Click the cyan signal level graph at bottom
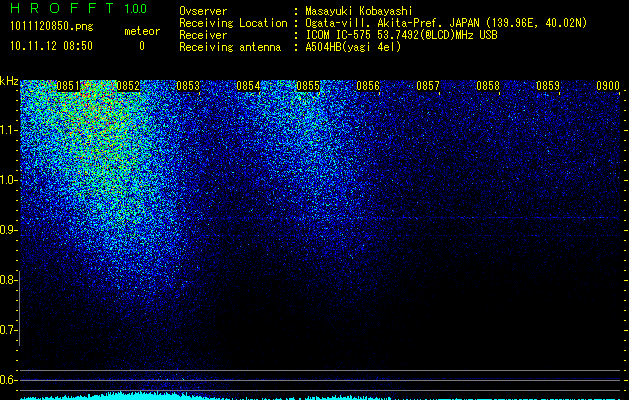The width and height of the screenshot is (629, 400). point(320,396)
